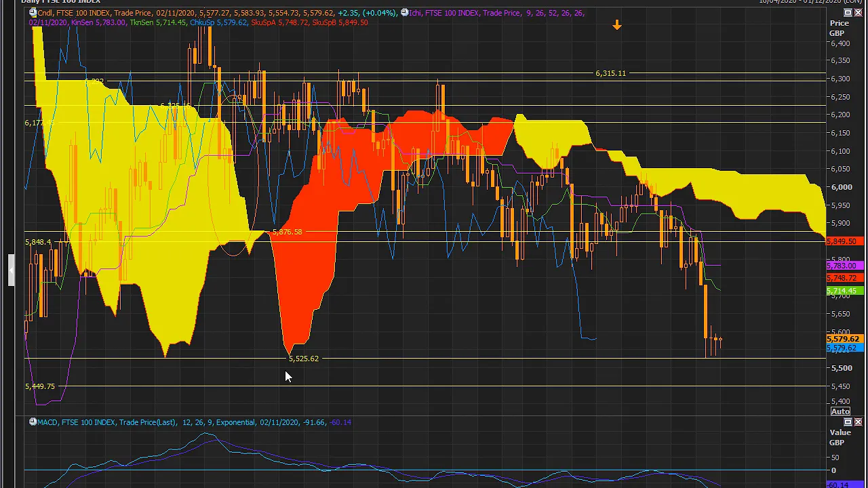Click the 5,449.75 horizontal line label
This screenshot has width=868, height=488.
click(x=40, y=386)
